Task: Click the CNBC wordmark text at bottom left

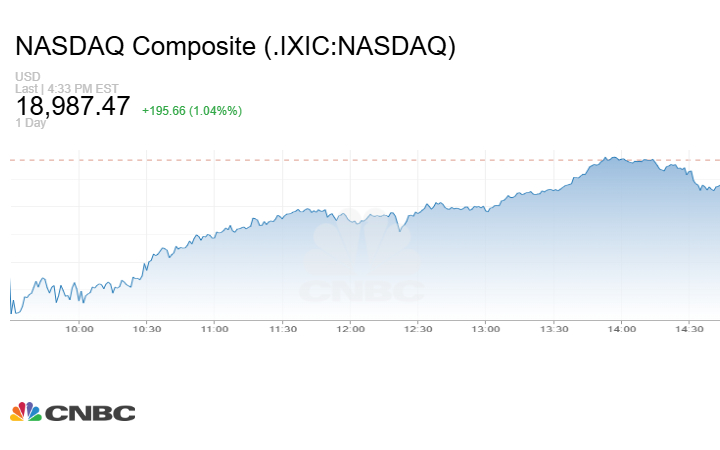Action: coord(90,413)
